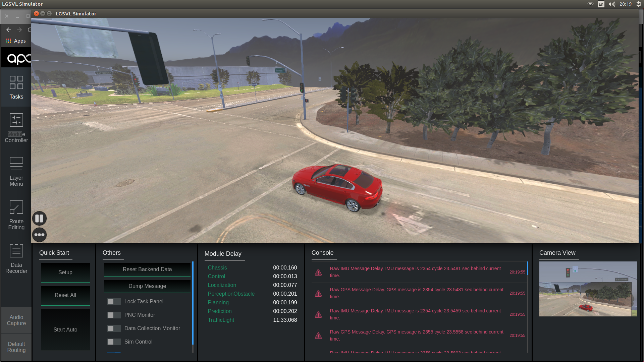
Task: Open the Layer Menu panel
Action: [16, 171]
